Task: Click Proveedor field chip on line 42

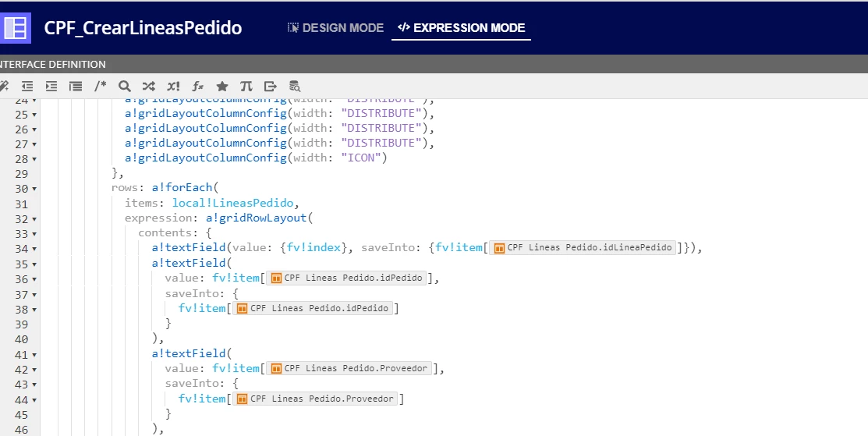Action: tap(349, 368)
